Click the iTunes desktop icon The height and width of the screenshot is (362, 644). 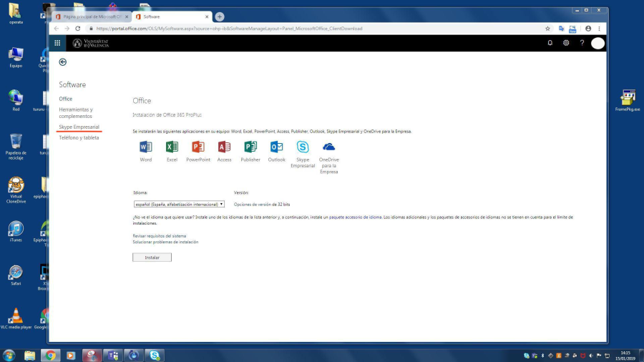tap(16, 231)
